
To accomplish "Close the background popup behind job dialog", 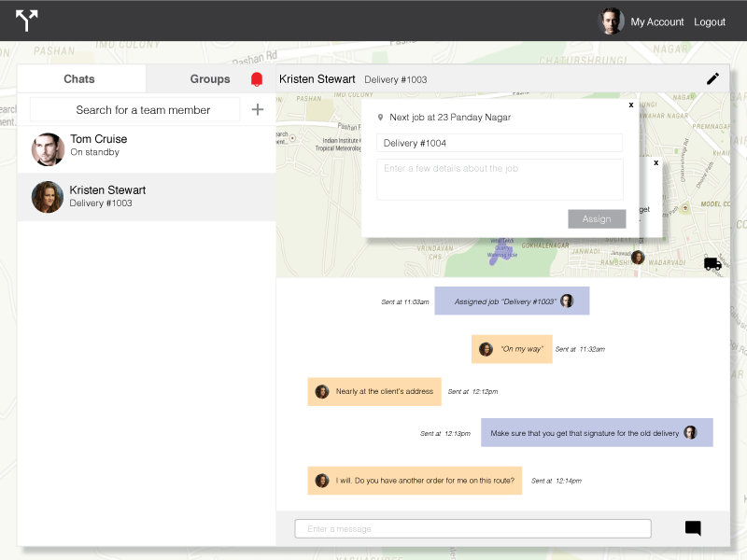I will tap(655, 163).
